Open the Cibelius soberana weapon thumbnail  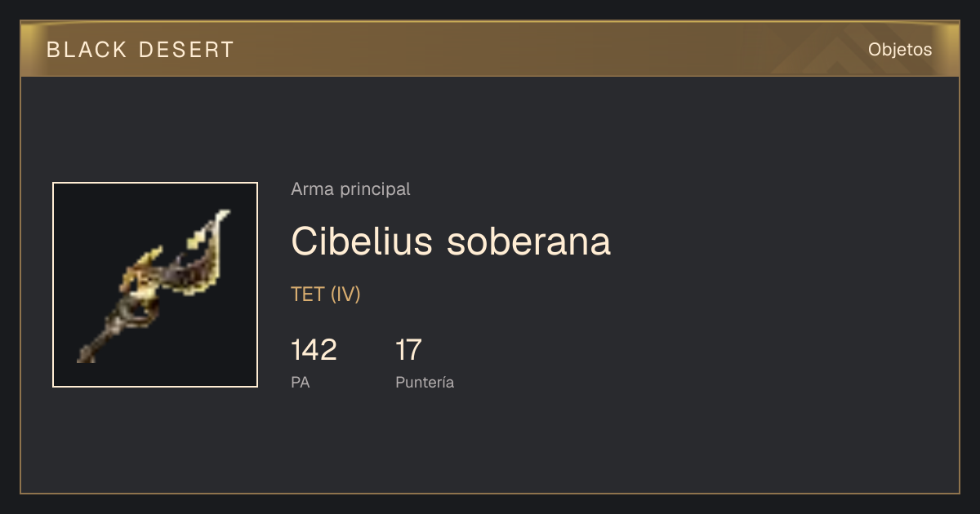155,285
